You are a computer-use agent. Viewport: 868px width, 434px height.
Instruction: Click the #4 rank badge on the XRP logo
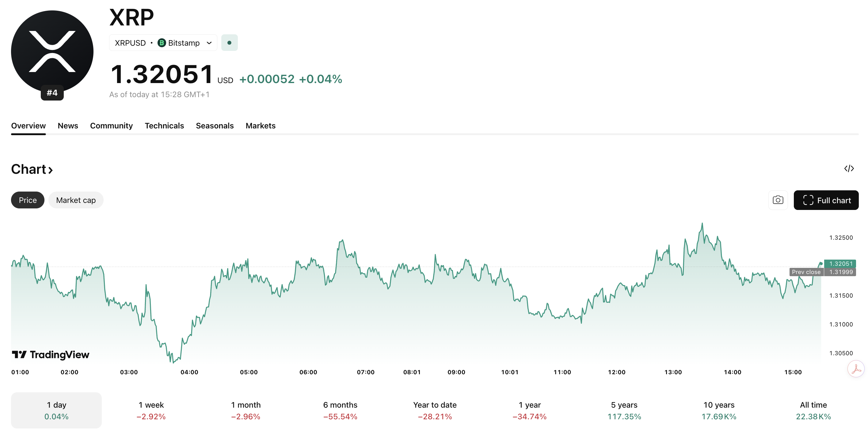pos(52,92)
